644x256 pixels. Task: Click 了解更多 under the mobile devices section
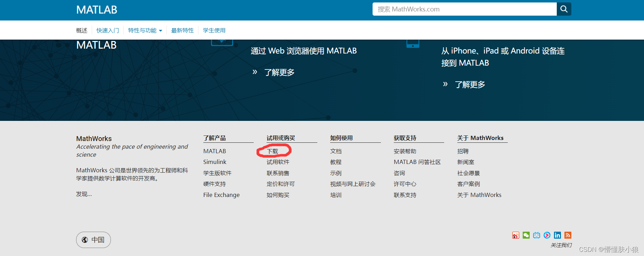[x=470, y=85]
